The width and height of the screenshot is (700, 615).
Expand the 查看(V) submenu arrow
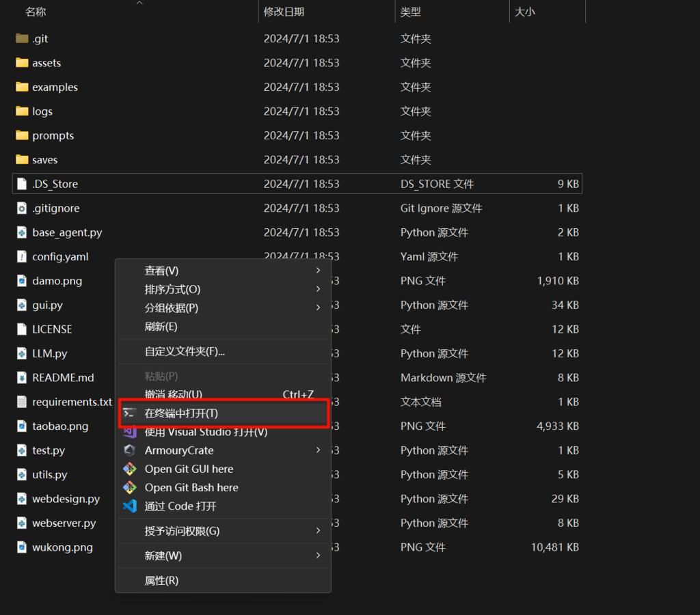click(x=319, y=271)
